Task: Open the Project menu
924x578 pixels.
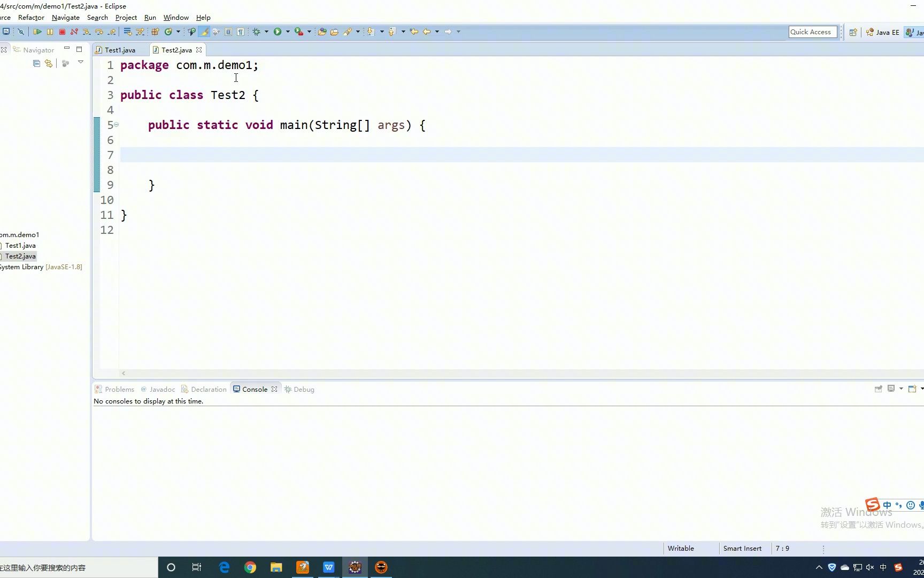Action: (x=126, y=18)
